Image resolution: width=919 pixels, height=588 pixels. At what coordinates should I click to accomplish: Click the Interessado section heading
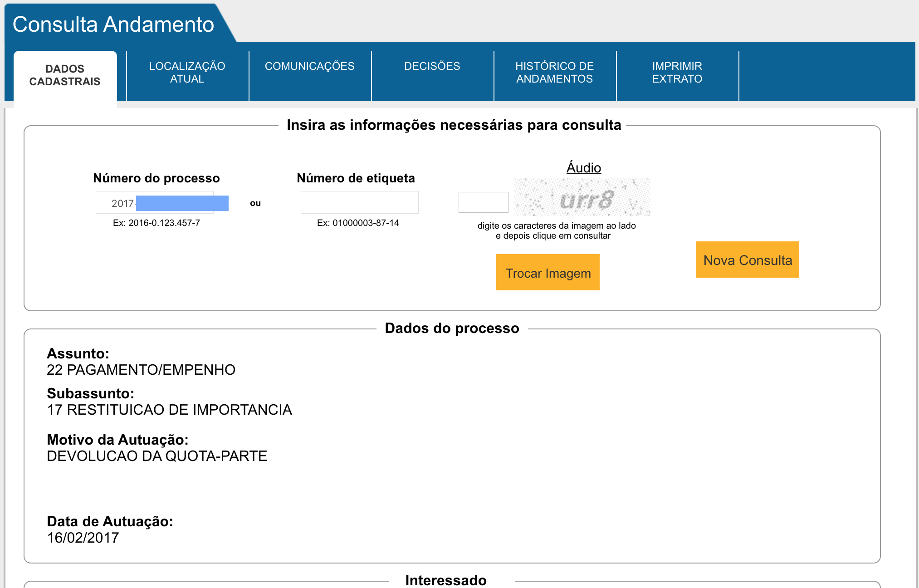[x=445, y=580]
